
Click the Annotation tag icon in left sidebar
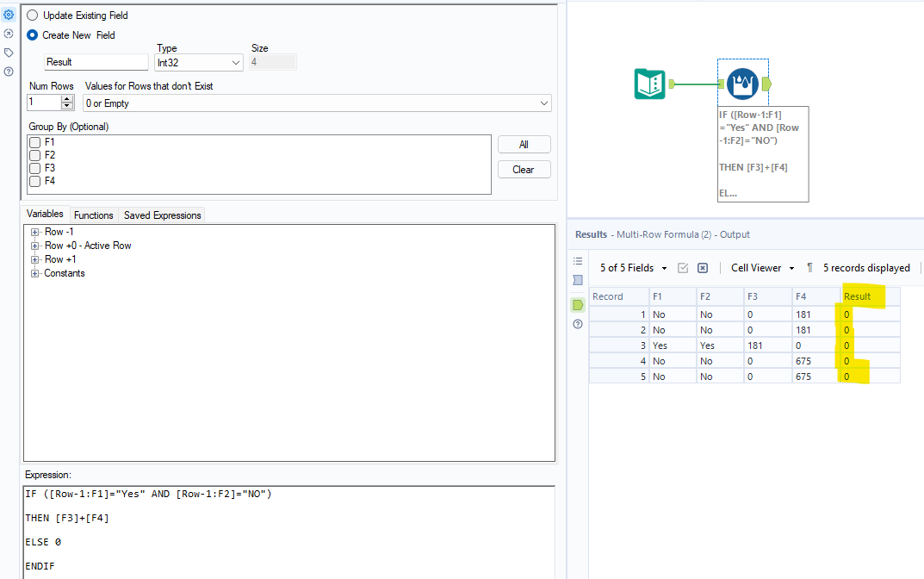(9, 52)
